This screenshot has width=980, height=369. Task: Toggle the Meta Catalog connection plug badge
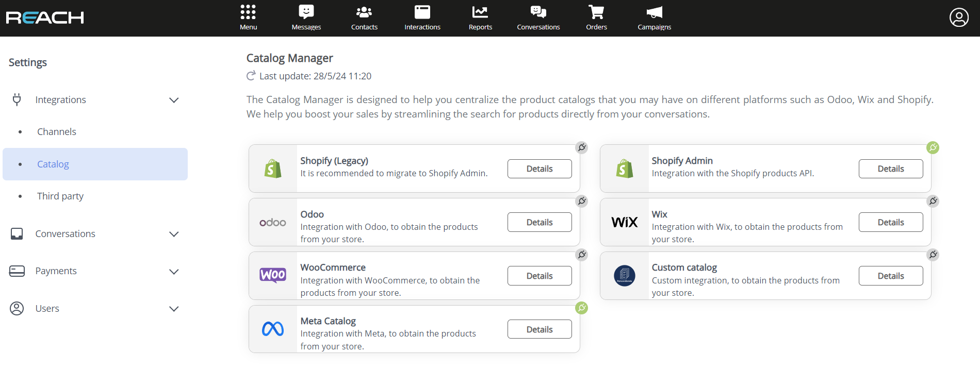coord(581,308)
